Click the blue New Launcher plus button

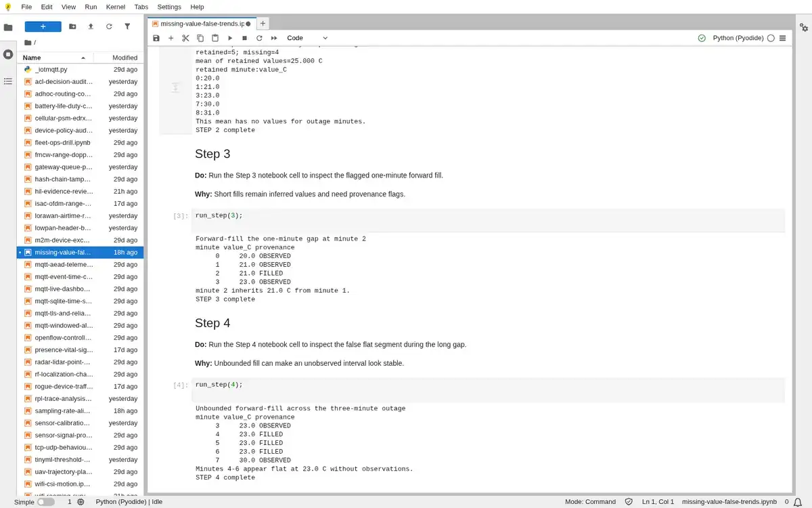43,26
